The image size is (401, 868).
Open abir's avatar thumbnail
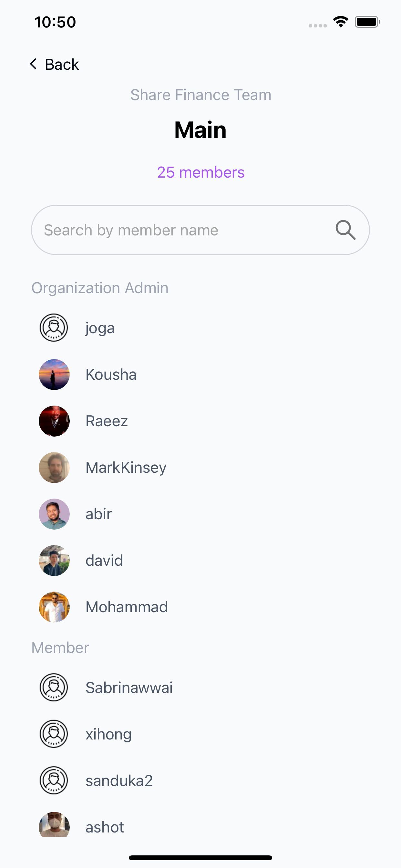point(54,514)
